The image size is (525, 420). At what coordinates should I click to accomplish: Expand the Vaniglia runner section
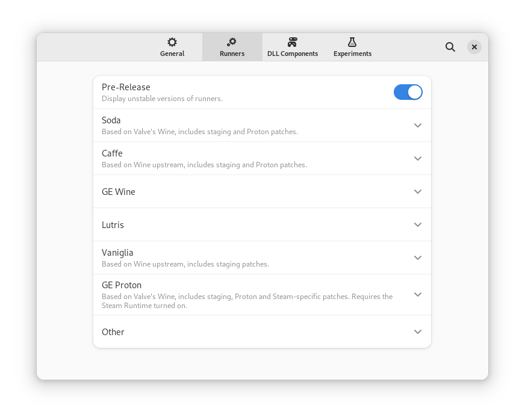click(x=418, y=258)
